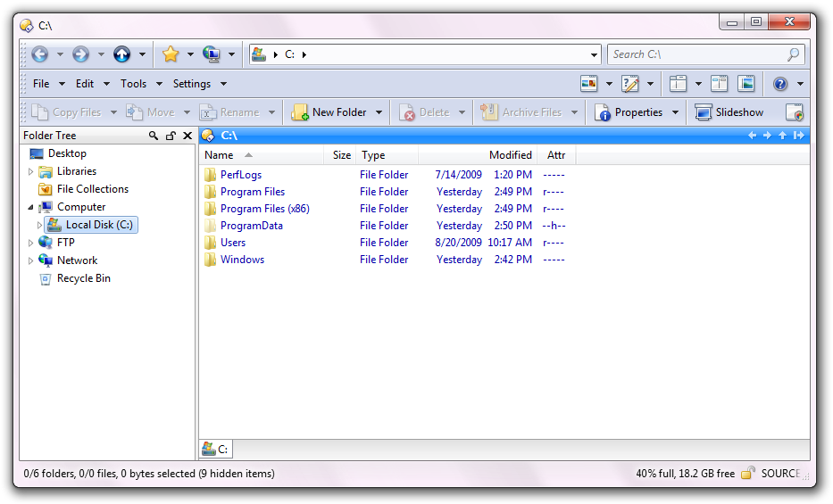The height and width of the screenshot is (504, 833).
Task: Click the view mode icon in toolbar
Action: (x=588, y=84)
